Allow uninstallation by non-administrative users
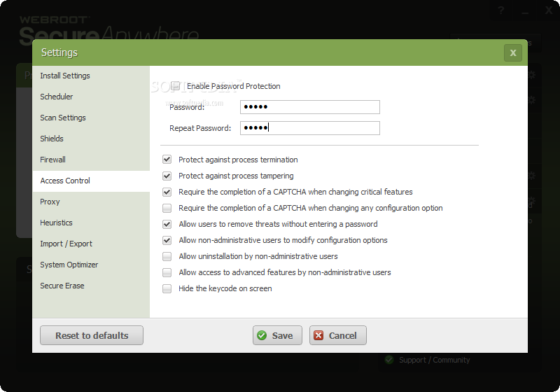 tap(167, 256)
